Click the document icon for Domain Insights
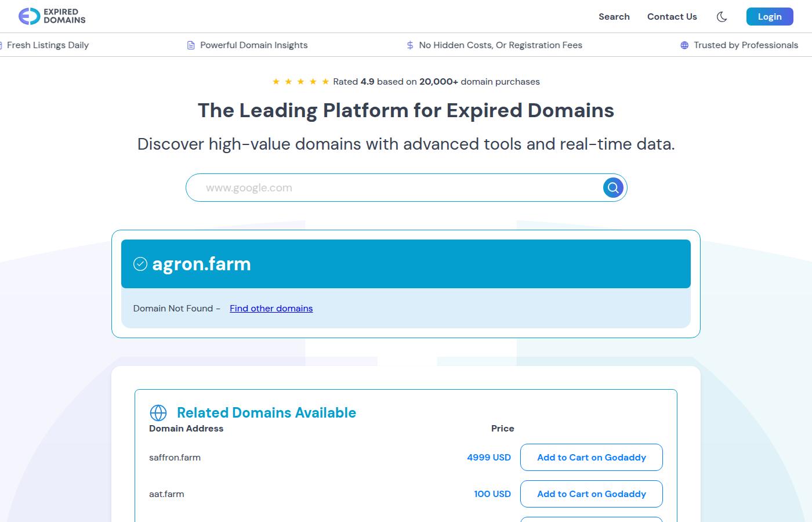This screenshot has width=812, height=522. point(191,45)
